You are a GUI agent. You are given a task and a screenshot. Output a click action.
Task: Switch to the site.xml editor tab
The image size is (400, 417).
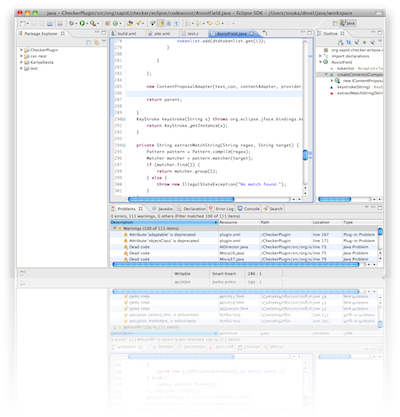pos(162,34)
